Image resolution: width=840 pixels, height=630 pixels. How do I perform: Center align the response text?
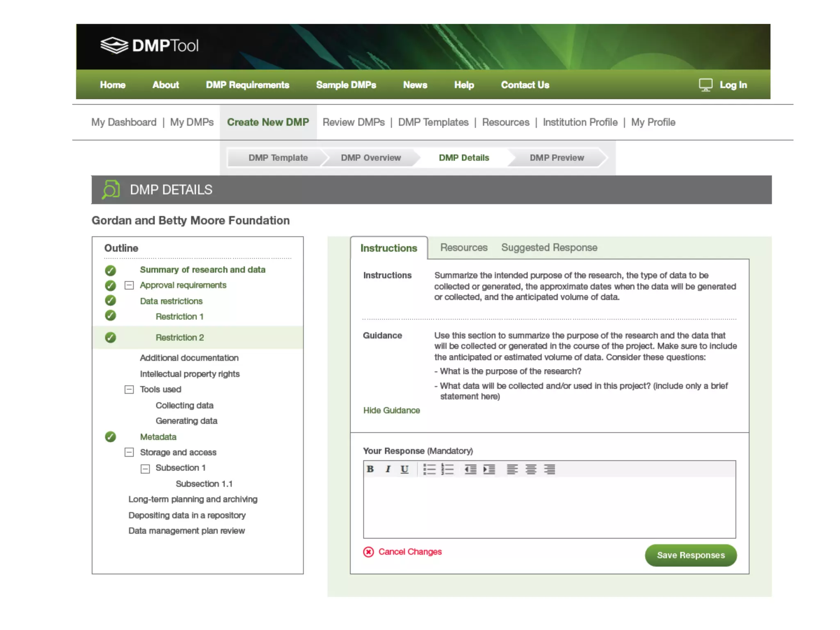point(531,469)
